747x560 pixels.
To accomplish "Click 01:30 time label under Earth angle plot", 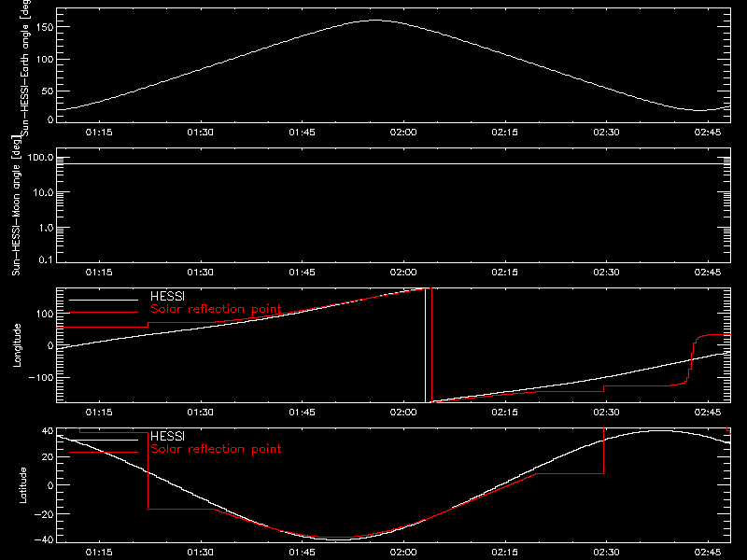I will [x=200, y=133].
